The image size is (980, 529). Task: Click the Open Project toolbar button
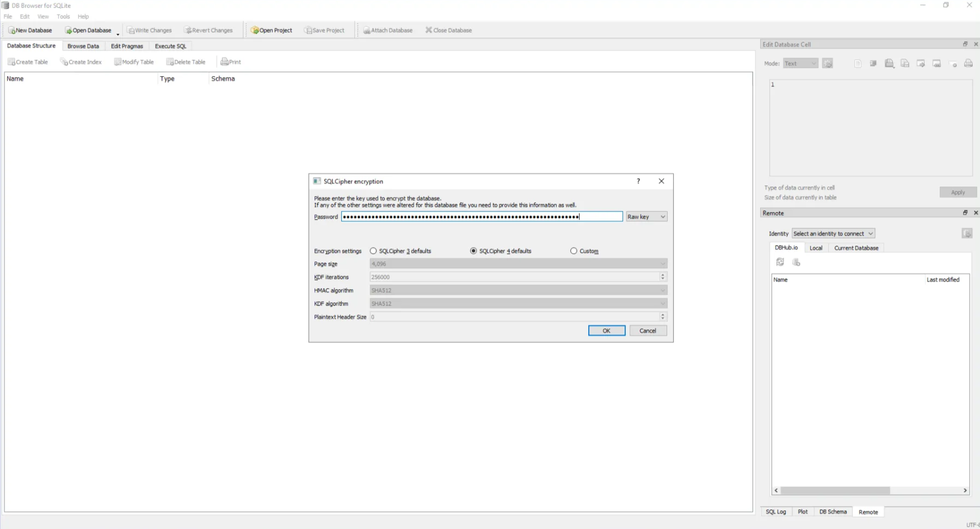pos(272,30)
